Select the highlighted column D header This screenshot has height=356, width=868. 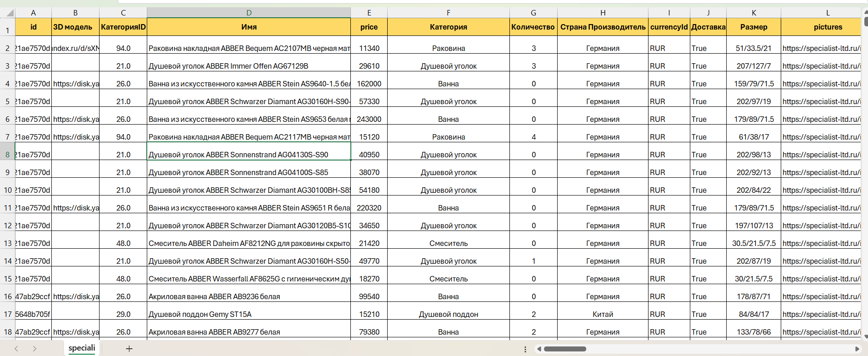(249, 13)
